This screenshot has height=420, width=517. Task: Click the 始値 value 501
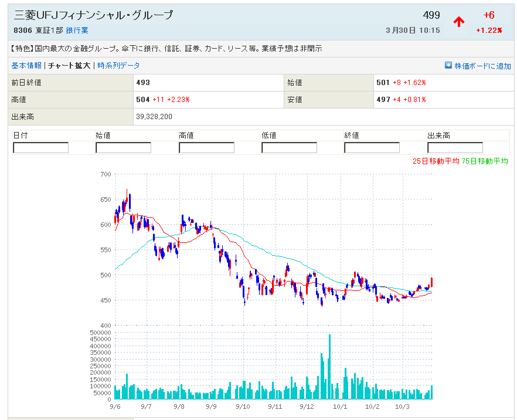(x=383, y=83)
